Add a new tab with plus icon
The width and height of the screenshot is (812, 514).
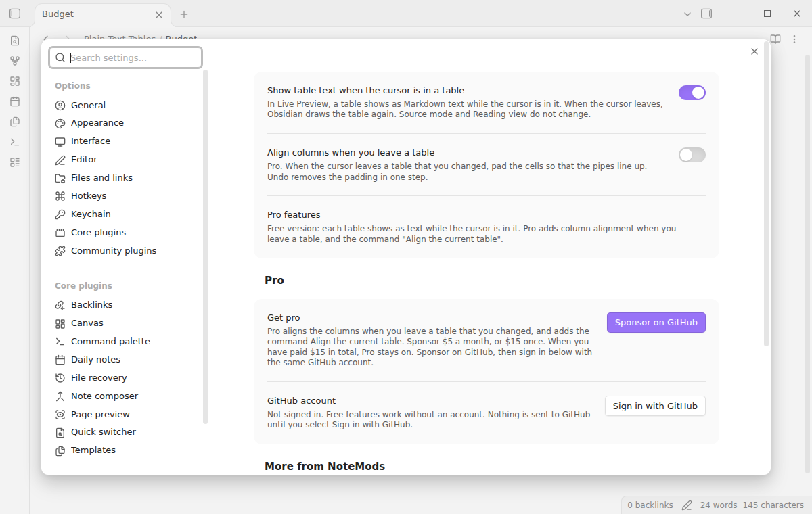pyautogui.click(x=184, y=14)
